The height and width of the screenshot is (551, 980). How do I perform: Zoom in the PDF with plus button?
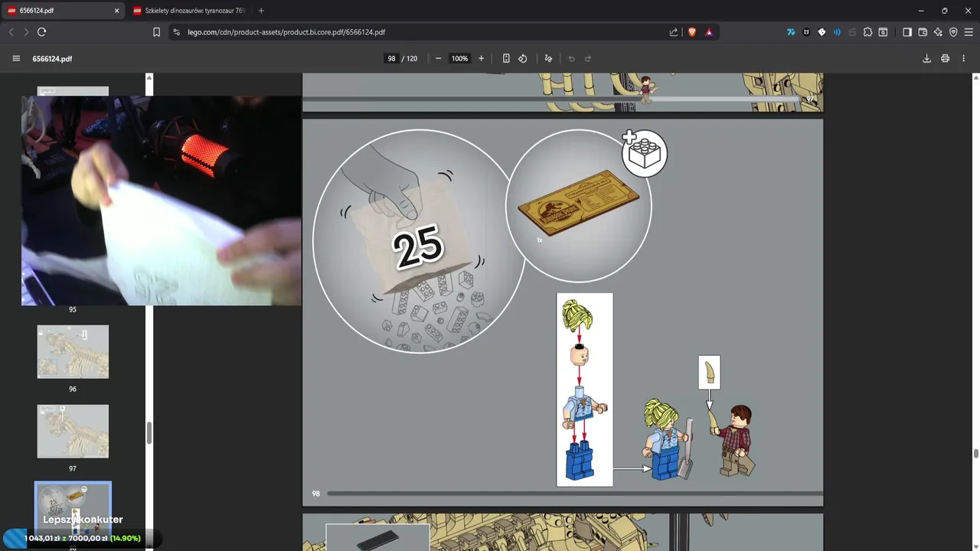[481, 58]
